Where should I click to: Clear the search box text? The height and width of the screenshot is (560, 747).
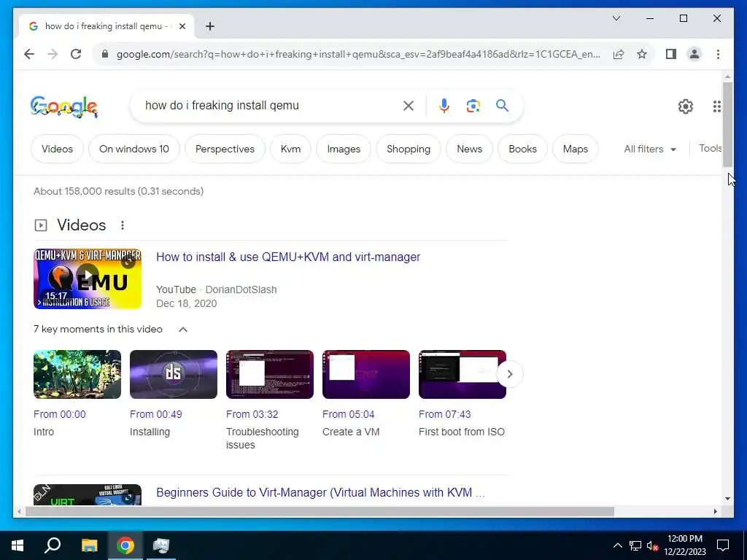pyautogui.click(x=409, y=106)
